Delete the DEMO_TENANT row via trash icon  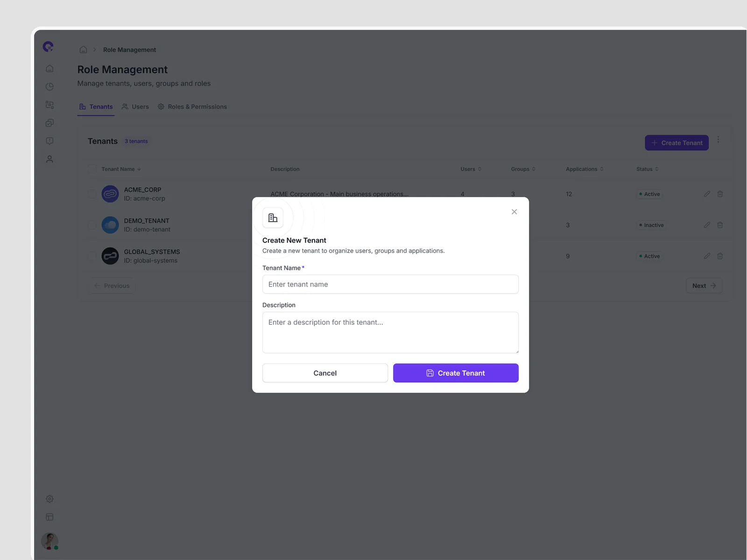pos(720,225)
